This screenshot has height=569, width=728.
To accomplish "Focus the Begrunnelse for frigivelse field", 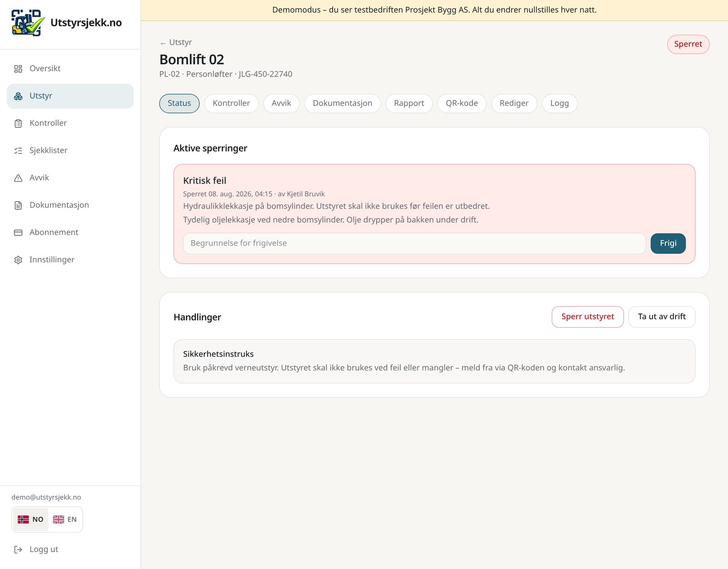I will pos(415,244).
